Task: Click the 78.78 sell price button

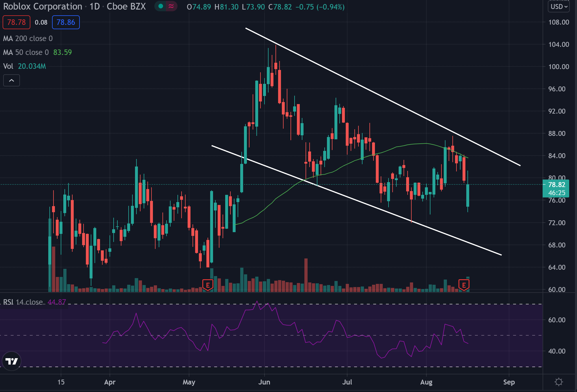Action: point(16,22)
